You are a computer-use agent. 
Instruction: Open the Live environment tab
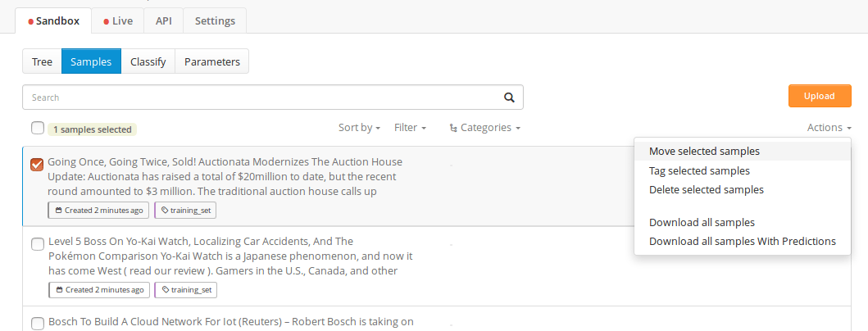pyautogui.click(x=118, y=21)
